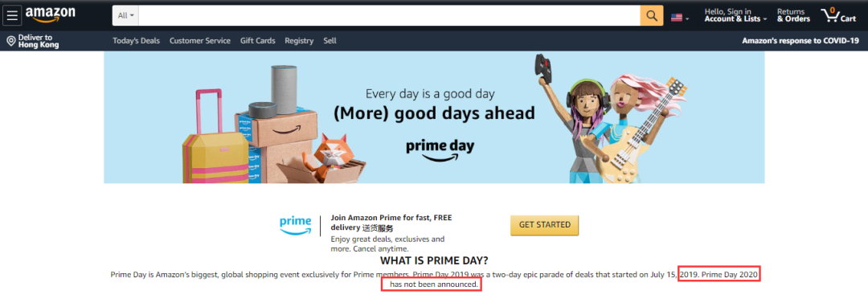
Task: Click the delivery location pin icon
Action: pos(10,41)
